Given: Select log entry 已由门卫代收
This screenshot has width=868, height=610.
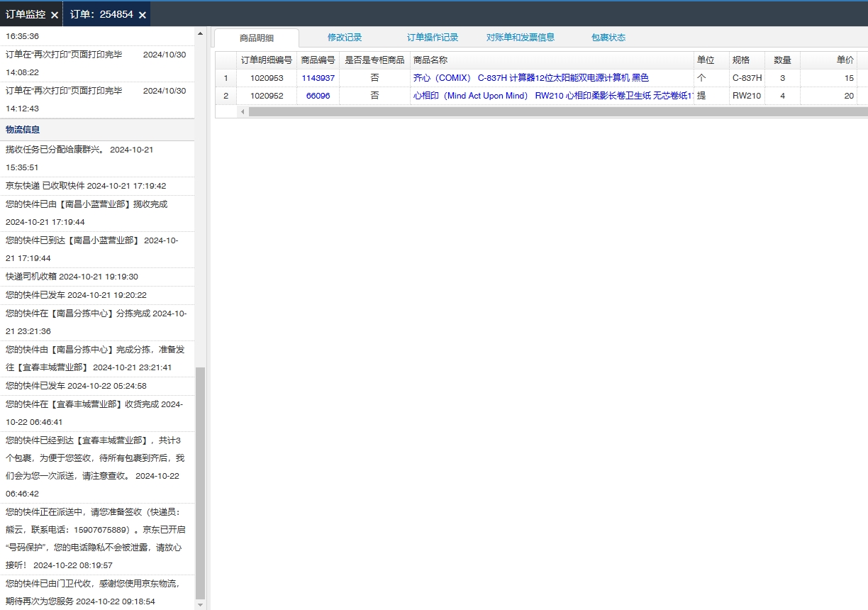Looking at the screenshot, I should [97, 592].
